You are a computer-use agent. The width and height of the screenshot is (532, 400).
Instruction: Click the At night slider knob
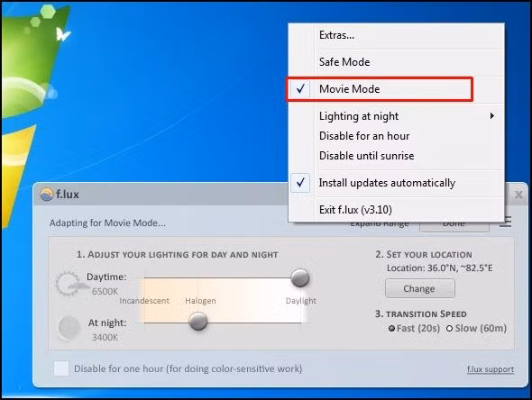click(198, 321)
